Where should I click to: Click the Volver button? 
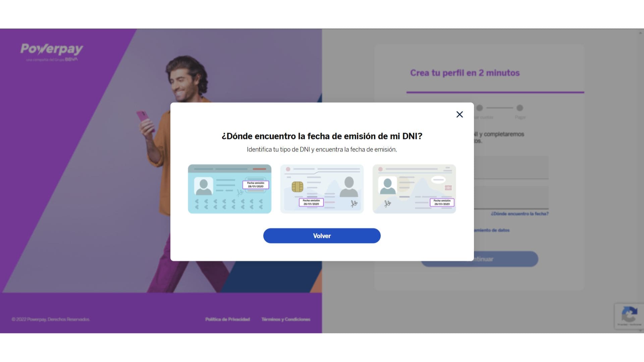pyautogui.click(x=322, y=236)
